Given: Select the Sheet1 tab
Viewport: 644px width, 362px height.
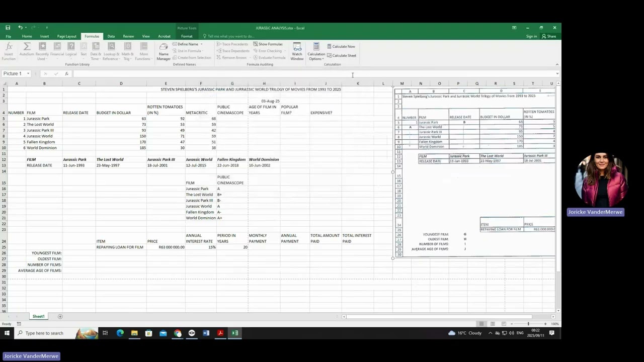Looking at the screenshot, I should (39, 316).
